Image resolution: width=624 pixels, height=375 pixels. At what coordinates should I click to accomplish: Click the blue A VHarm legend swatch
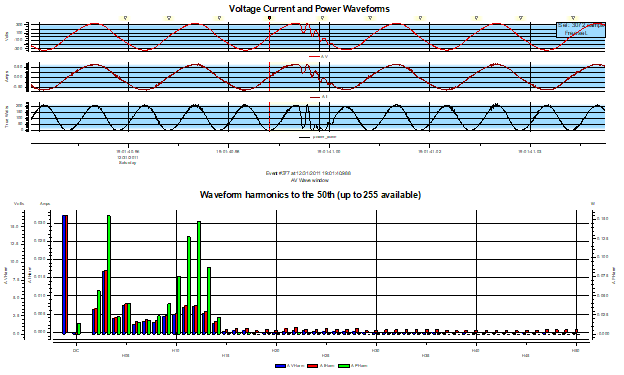click(x=280, y=365)
